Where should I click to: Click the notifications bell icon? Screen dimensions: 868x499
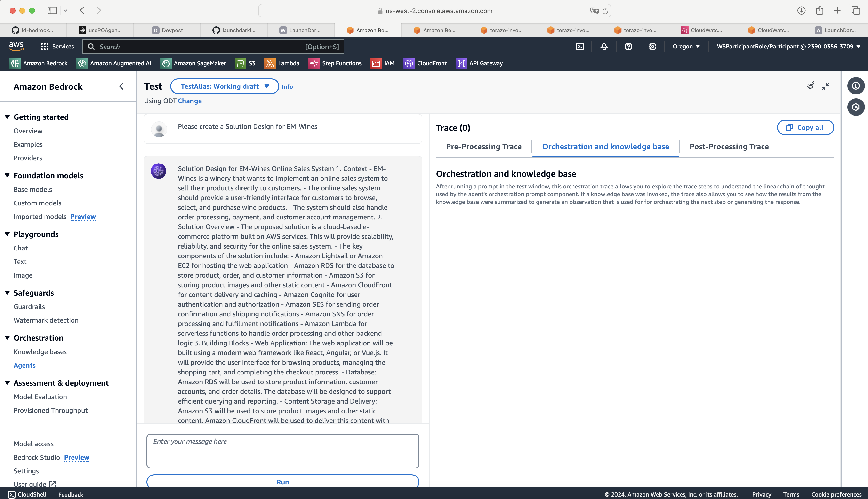[604, 47]
